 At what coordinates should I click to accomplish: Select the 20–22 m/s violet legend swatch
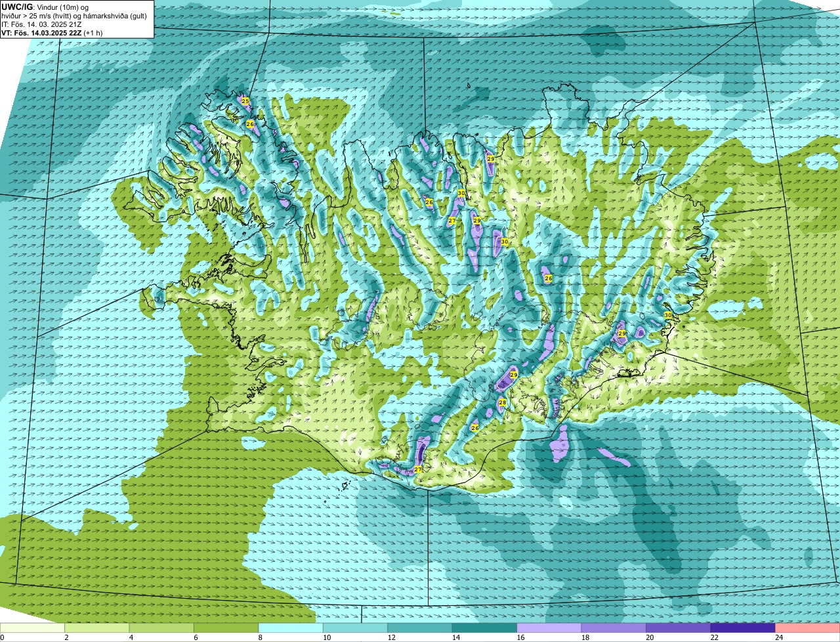[x=679, y=628]
